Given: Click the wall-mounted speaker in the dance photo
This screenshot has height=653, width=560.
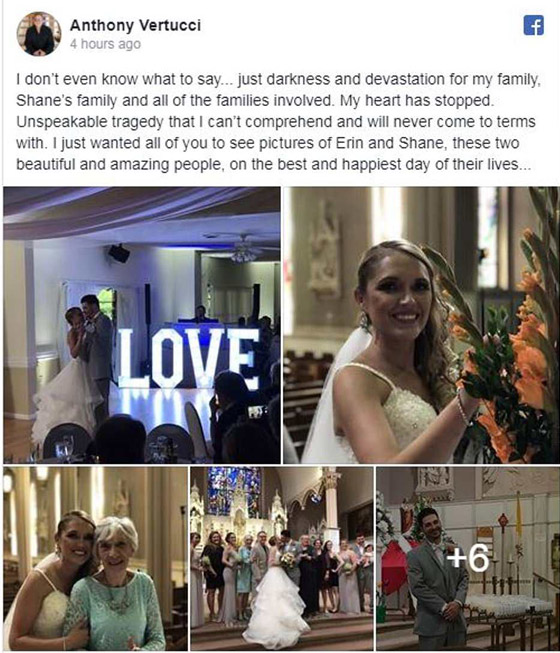Looking at the screenshot, I should coord(119,253).
